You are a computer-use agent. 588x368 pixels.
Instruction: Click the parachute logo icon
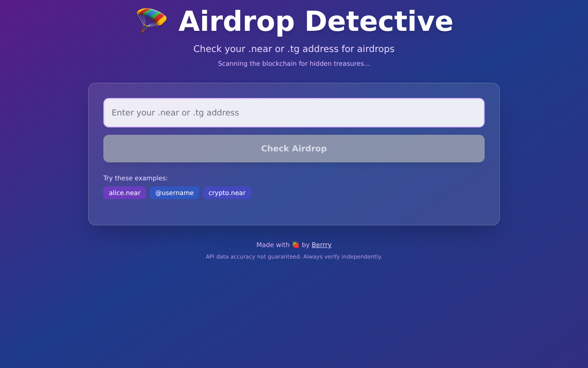[x=151, y=20]
